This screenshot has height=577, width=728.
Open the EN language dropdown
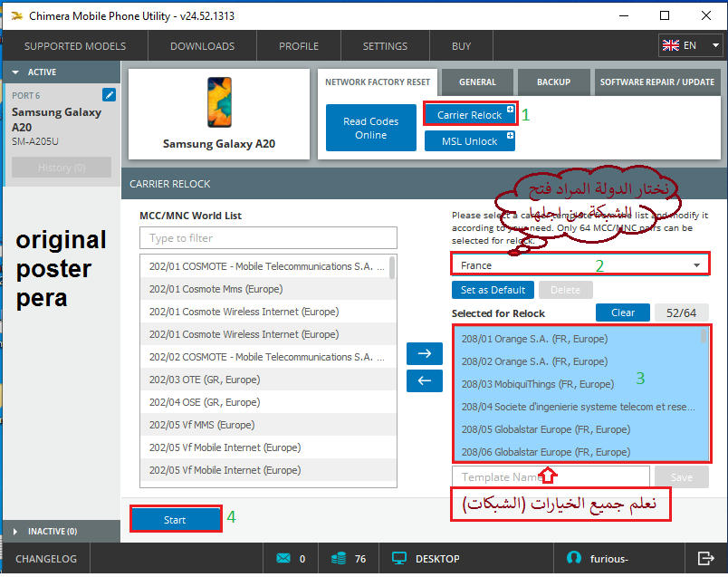(x=690, y=45)
